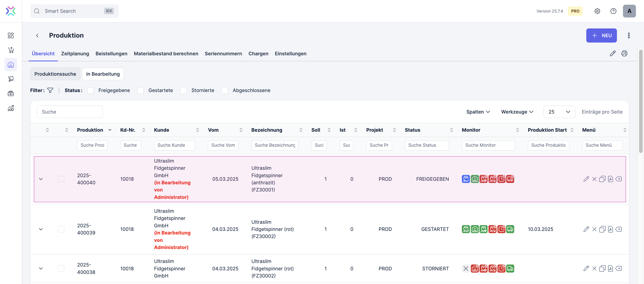Click the filter funnel icon
Screen dimensions: 644x284
(50, 90)
